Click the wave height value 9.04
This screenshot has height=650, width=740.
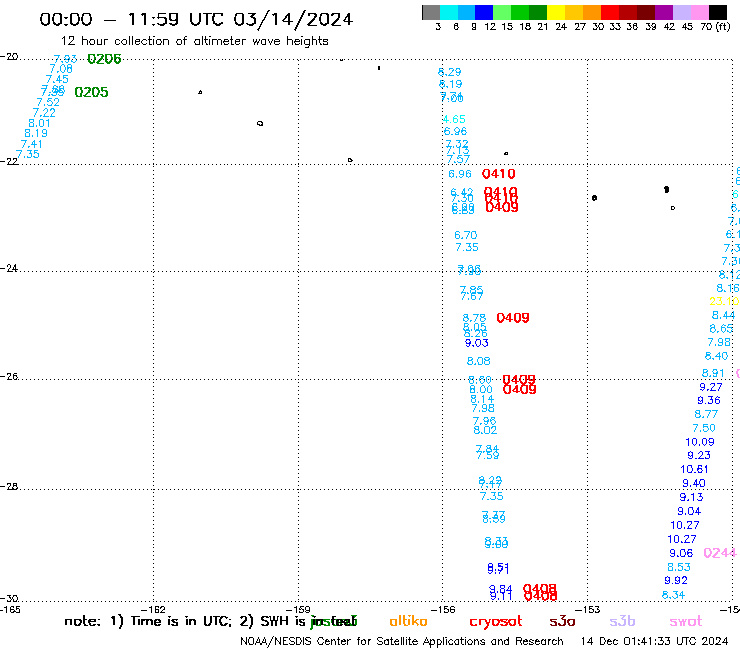(x=689, y=511)
